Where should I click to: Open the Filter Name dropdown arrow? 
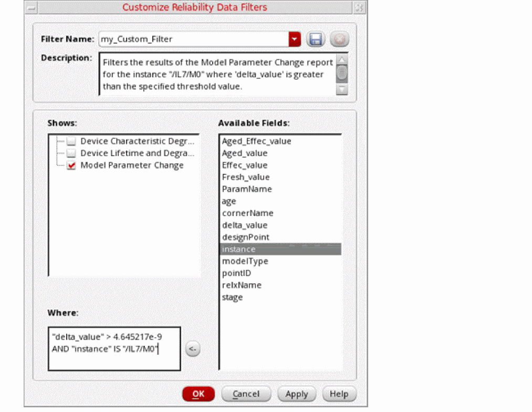[x=295, y=39]
